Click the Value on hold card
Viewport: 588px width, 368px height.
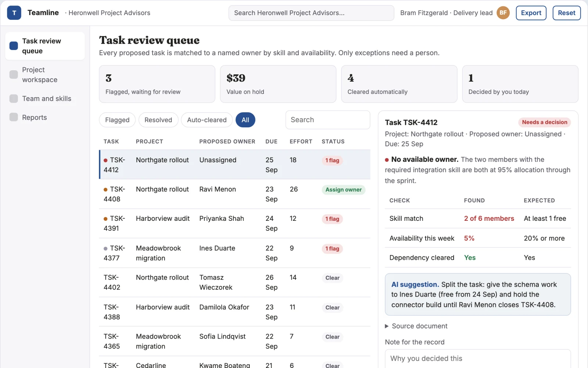(x=278, y=84)
